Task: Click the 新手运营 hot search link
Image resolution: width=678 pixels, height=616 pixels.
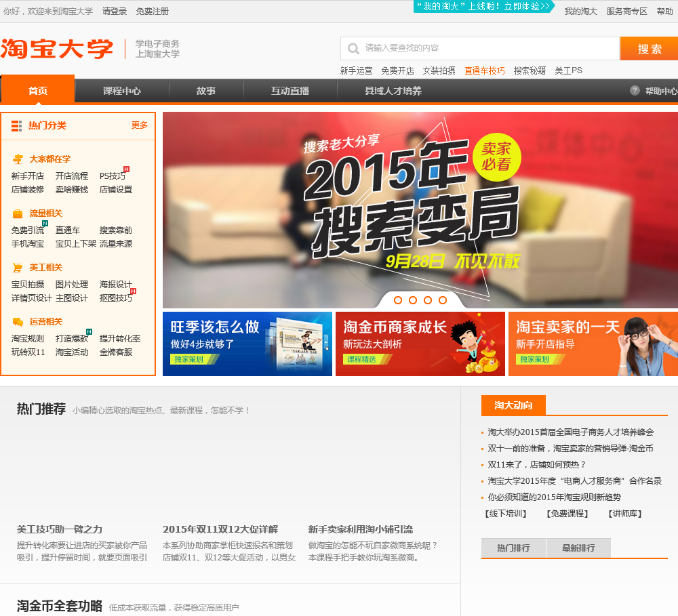Action: [356, 70]
